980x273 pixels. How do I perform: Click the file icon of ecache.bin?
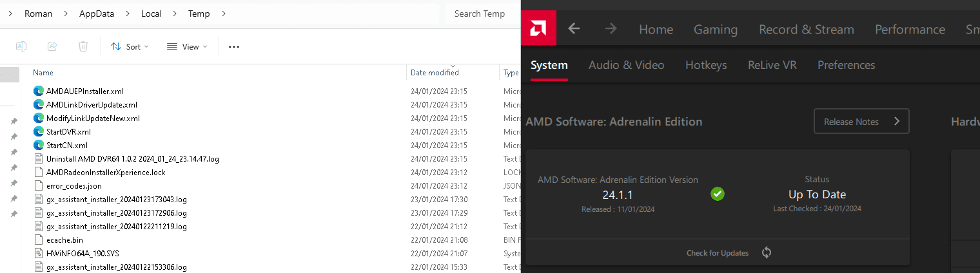38,240
